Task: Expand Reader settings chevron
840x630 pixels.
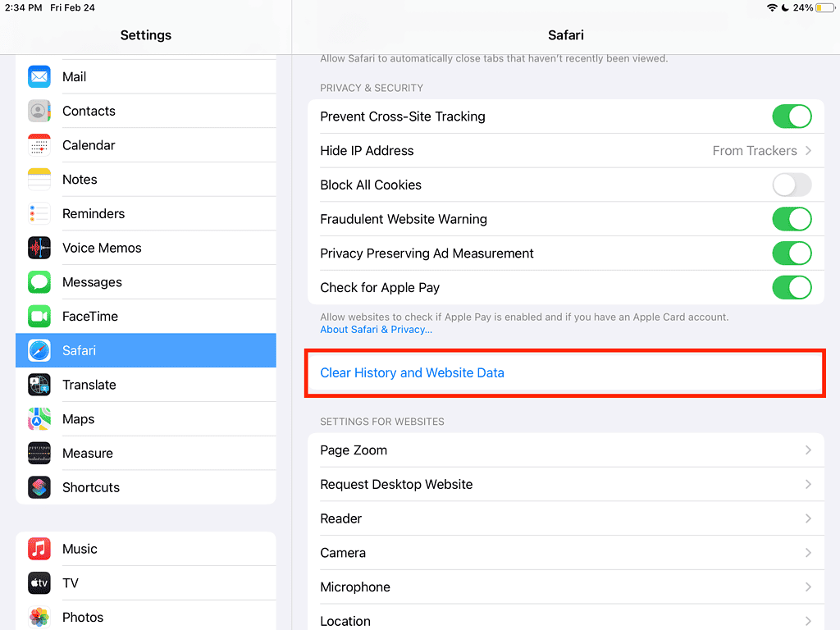Action: pyautogui.click(x=808, y=518)
